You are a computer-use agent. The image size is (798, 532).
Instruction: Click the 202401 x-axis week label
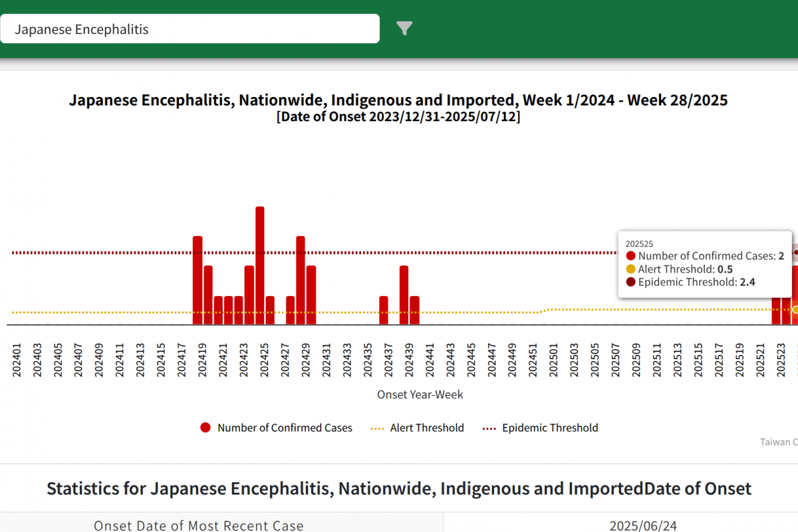point(17,359)
